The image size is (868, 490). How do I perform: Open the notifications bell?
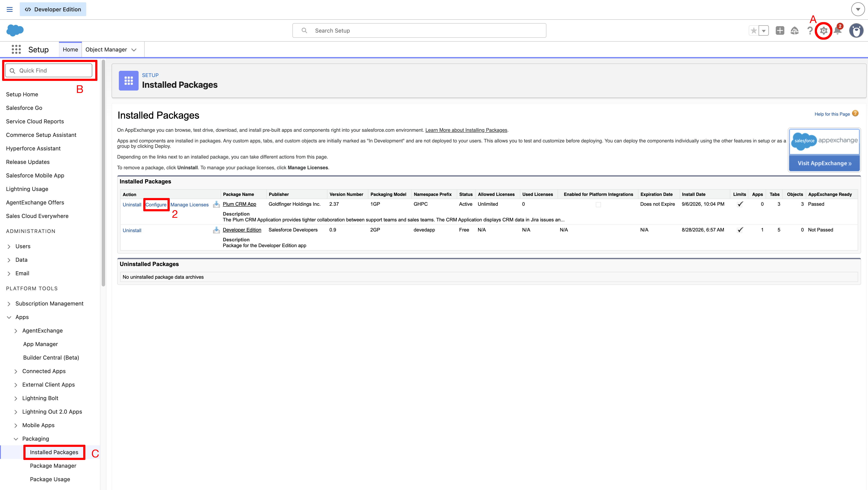838,31
